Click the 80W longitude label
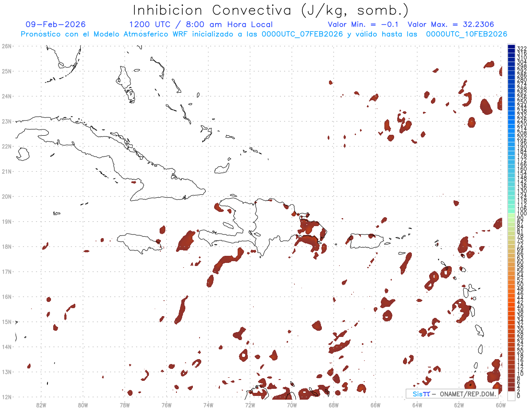The image size is (532, 411). [83, 404]
